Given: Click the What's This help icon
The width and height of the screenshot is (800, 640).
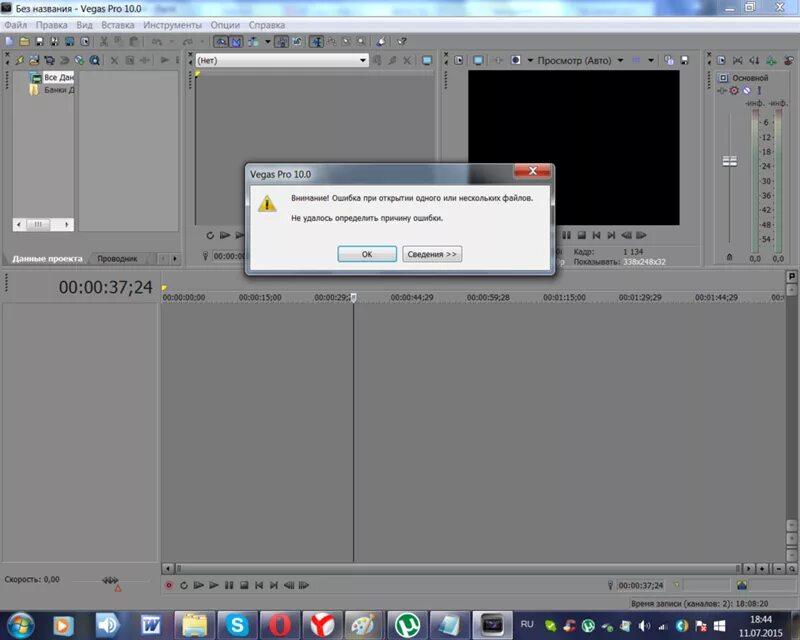Looking at the screenshot, I should pos(402,42).
